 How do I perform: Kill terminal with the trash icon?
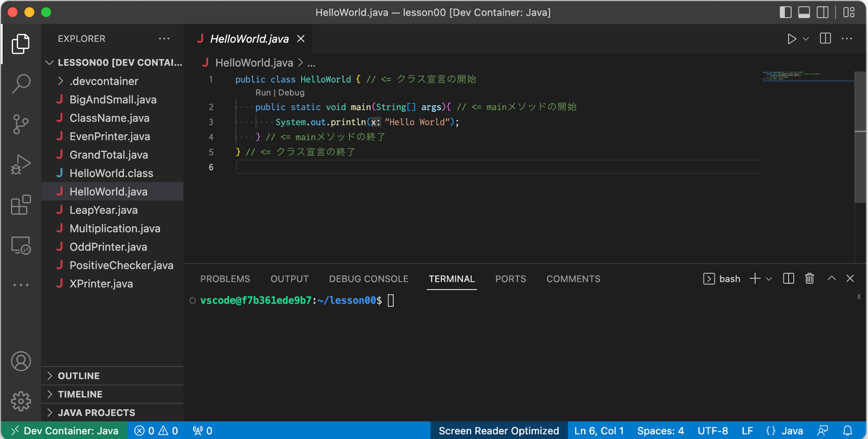point(809,279)
